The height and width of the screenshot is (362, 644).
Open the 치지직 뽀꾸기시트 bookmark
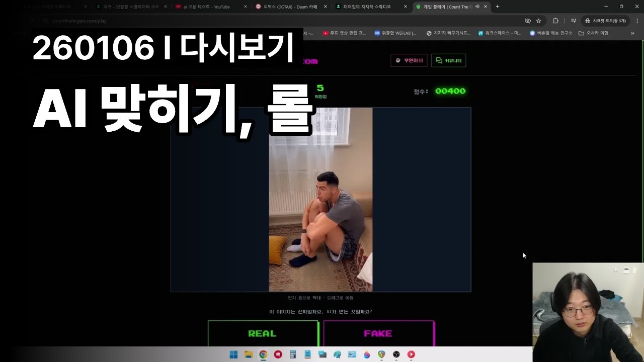click(448, 33)
